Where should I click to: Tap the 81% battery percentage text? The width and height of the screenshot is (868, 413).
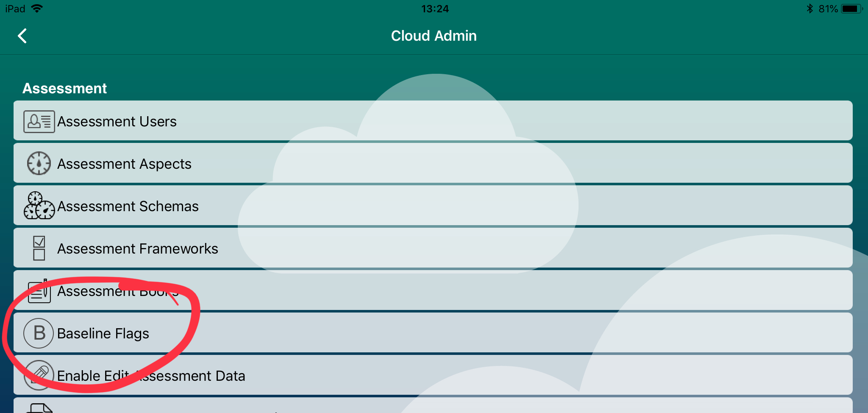(828, 8)
